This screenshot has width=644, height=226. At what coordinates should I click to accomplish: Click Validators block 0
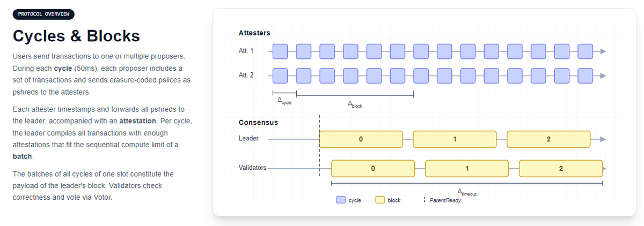[x=372, y=168]
